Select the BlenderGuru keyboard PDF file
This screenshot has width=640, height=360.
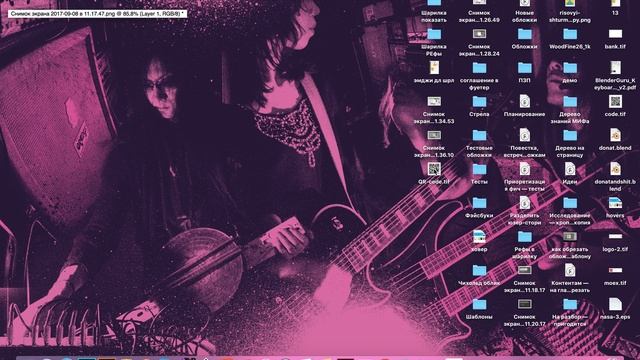click(615, 67)
